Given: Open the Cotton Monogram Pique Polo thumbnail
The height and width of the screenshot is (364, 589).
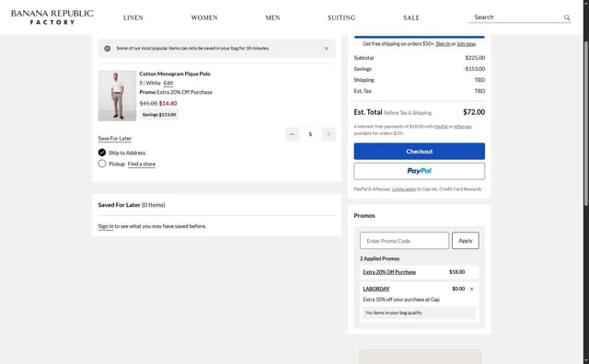Looking at the screenshot, I should [117, 96].
